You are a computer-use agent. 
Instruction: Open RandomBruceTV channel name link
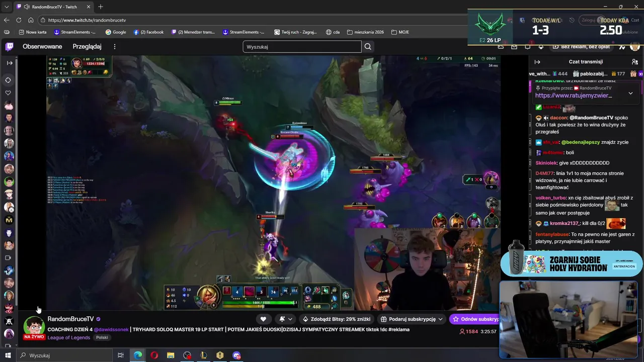tap(70, 319)
